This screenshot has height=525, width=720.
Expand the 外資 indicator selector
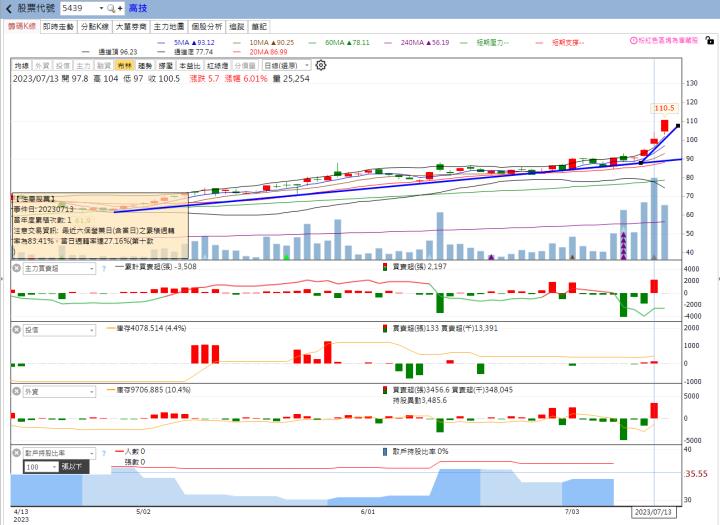92,392
